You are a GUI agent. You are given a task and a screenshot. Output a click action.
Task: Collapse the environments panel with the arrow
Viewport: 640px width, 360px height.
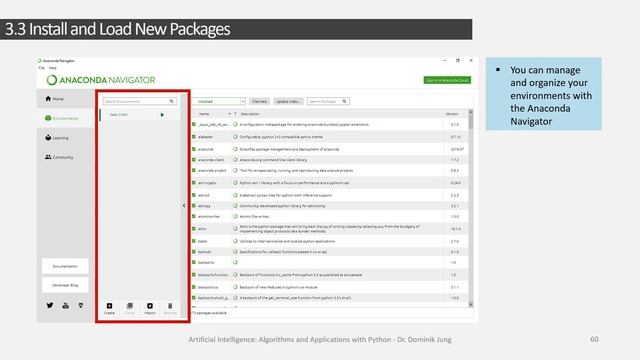[184, 206]
